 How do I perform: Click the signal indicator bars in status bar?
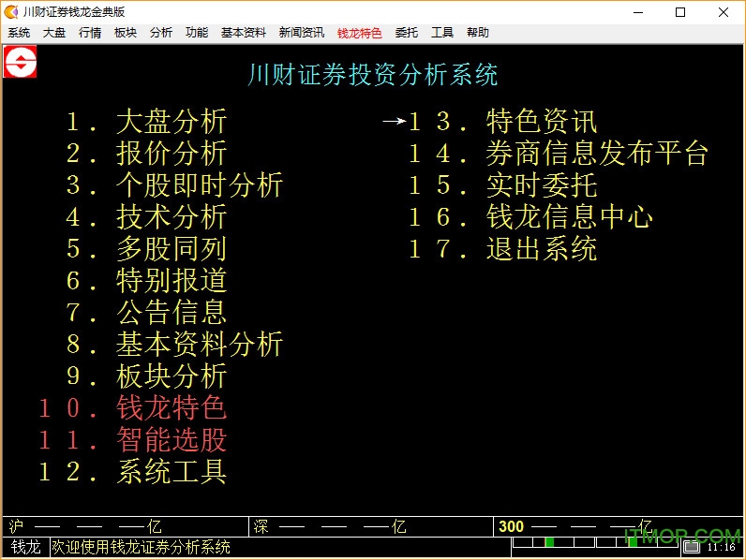click(x=596, y=542)
